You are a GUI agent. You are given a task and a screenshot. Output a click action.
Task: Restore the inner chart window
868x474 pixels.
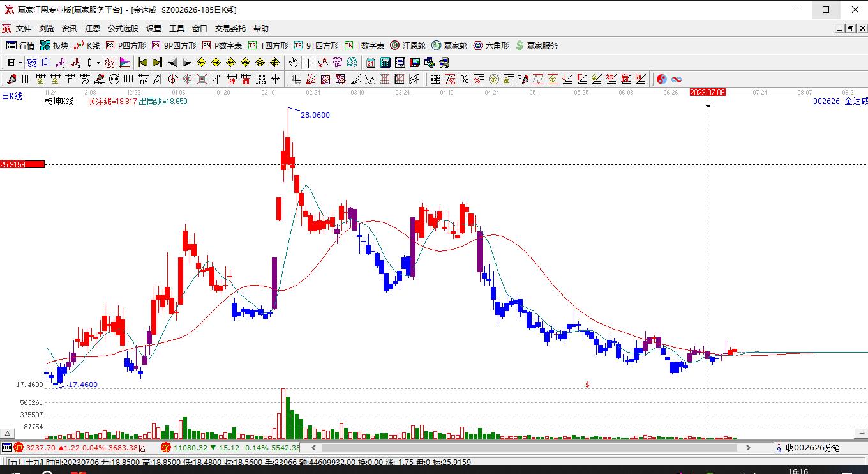point(850,28)
